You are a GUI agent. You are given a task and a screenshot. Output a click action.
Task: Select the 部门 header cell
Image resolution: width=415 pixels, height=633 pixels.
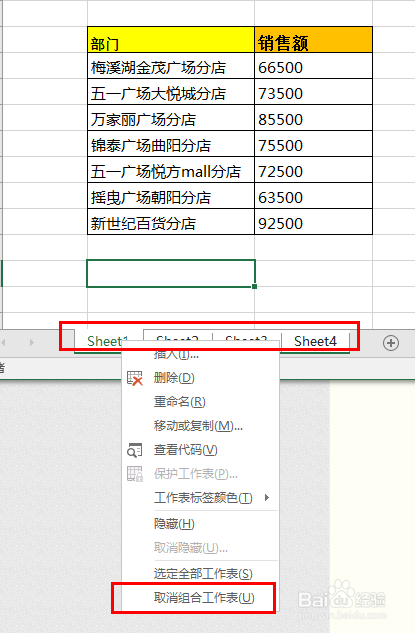click(x=171, y=40)
